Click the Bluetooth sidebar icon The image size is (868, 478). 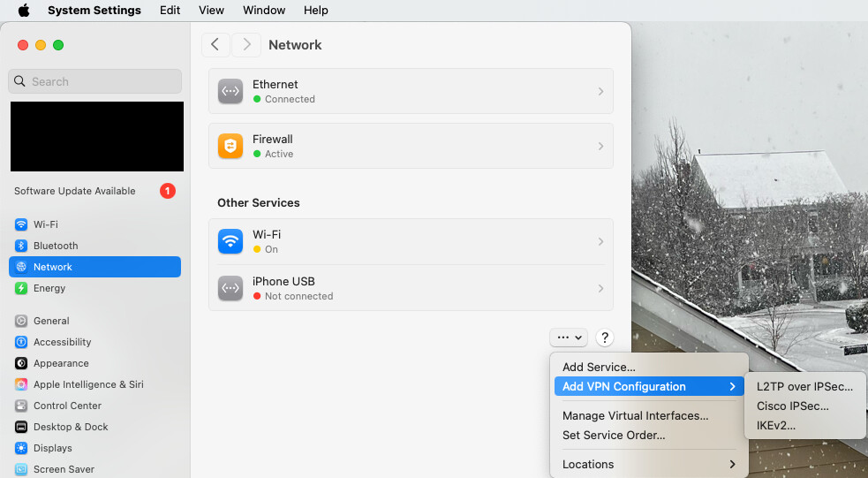21,246
